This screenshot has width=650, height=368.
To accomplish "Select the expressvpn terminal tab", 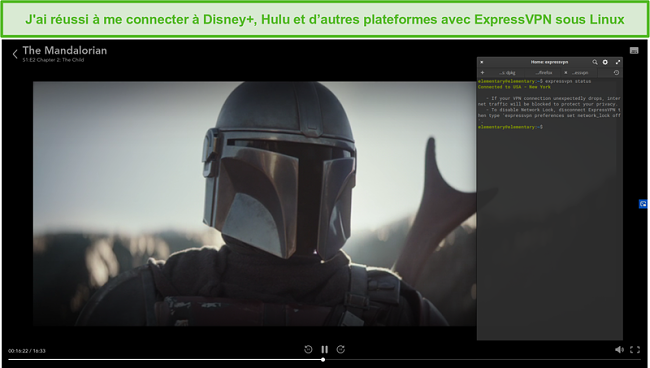I will click(x=580, y=73).
